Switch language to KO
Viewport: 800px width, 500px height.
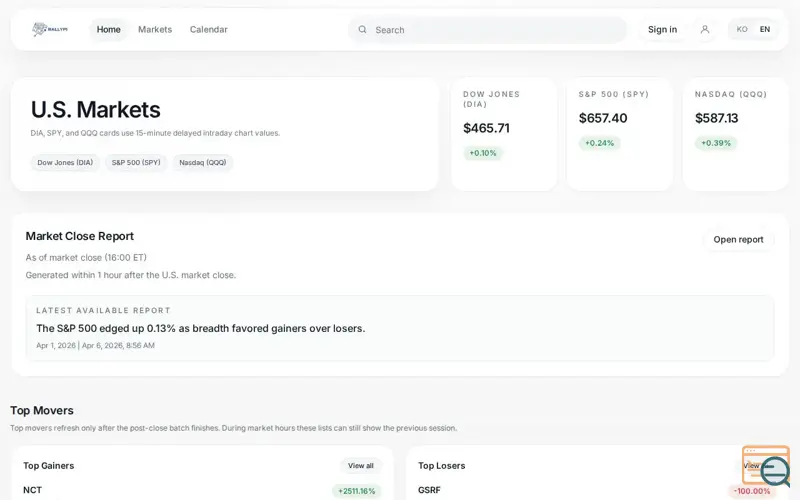coord(742,30)
